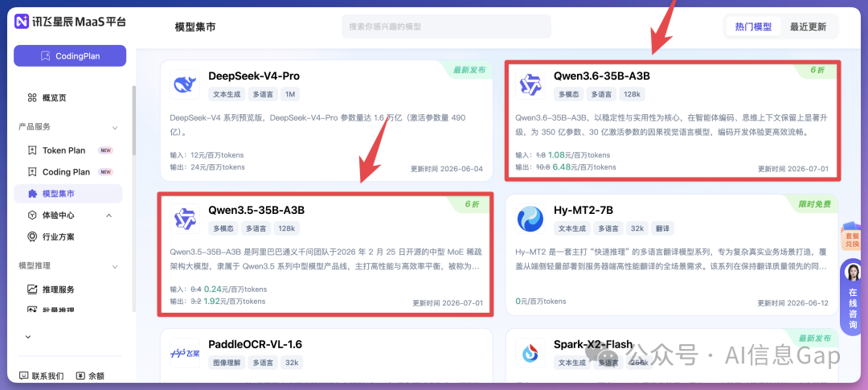Click the 联系我们 chat icon
The image size is (868, 390).
tap(24, 376)
